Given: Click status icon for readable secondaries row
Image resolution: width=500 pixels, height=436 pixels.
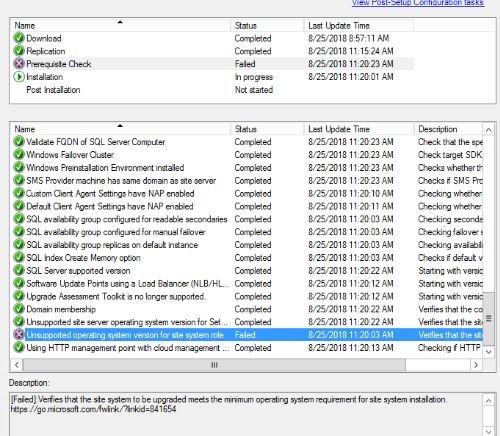Looking at the screenshot, I should (x=19, y=219).
